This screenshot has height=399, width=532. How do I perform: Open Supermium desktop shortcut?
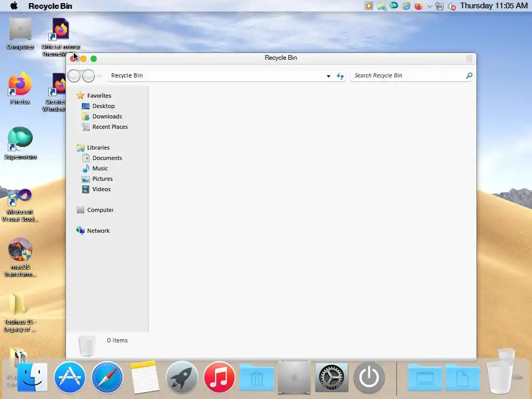[x=20, y=143]
